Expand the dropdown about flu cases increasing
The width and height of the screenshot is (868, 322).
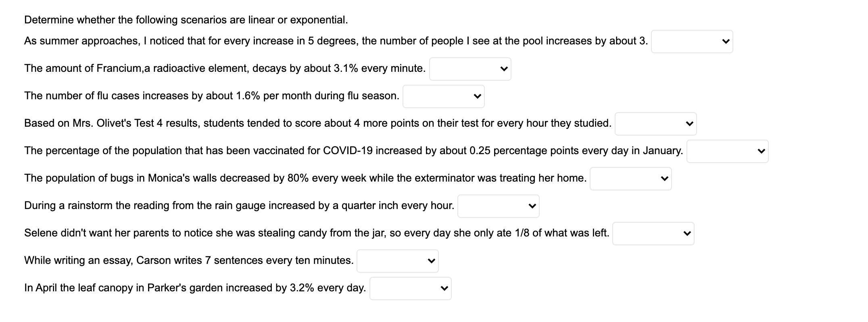[x=443, y=96]
